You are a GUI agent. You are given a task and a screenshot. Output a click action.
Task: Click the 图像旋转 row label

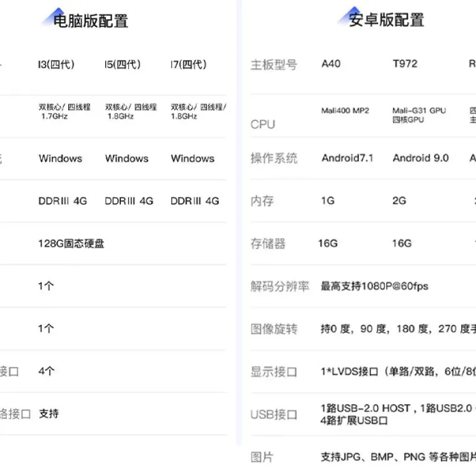click(274, 328)
